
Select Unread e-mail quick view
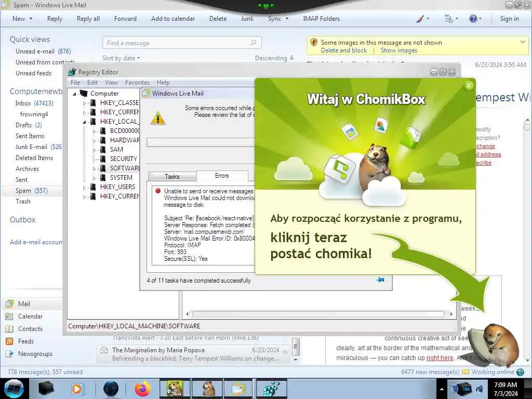click(x=43, y=51)
